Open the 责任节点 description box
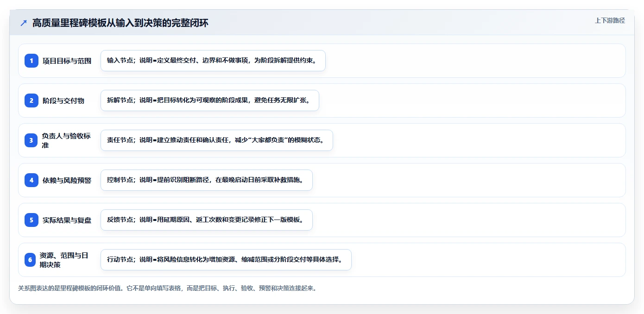Image resolution: width=644 pixels, height=314 pixels. pyautogui.click(x=217, y=140)
